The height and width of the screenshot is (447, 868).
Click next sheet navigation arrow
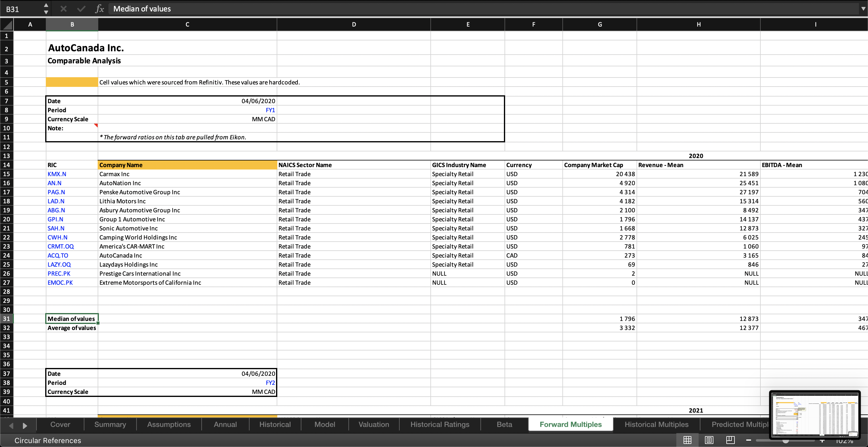pos(25,425)
